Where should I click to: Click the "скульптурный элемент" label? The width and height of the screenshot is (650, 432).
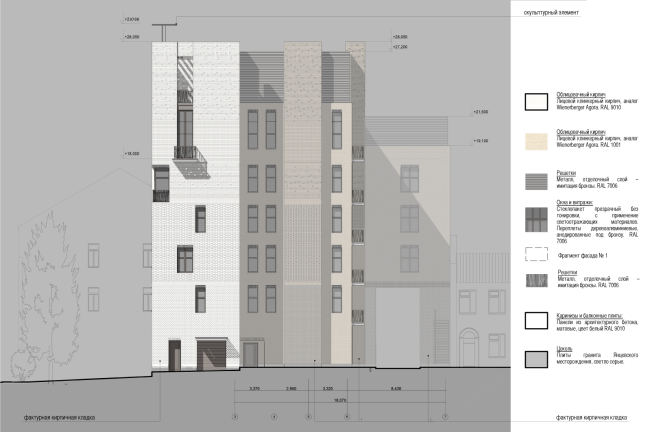tap(551, 12)
